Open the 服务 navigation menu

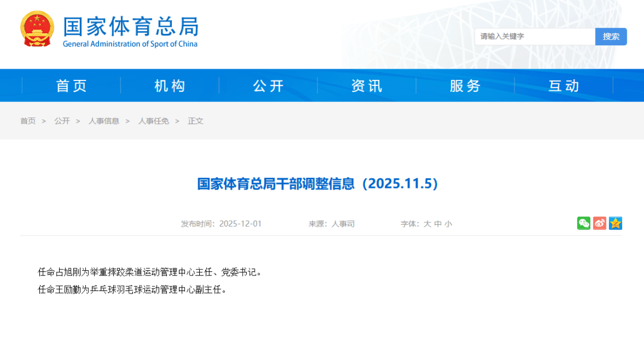pos(465,86)
